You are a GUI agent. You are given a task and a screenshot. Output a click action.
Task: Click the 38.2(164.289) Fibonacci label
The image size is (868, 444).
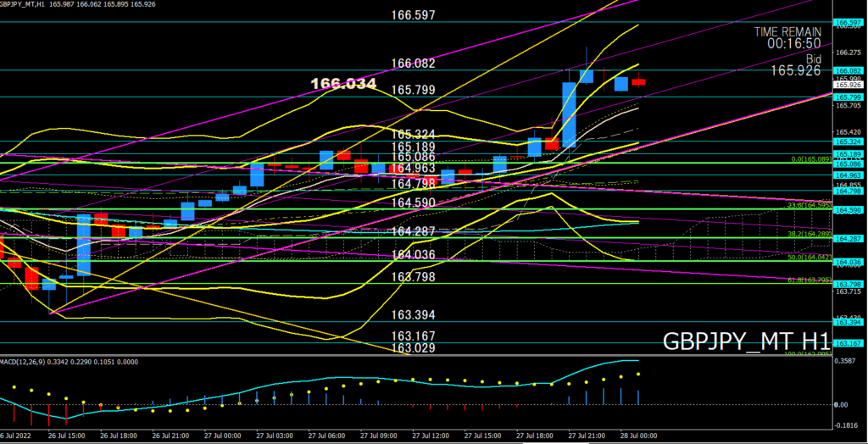point(810,234)
